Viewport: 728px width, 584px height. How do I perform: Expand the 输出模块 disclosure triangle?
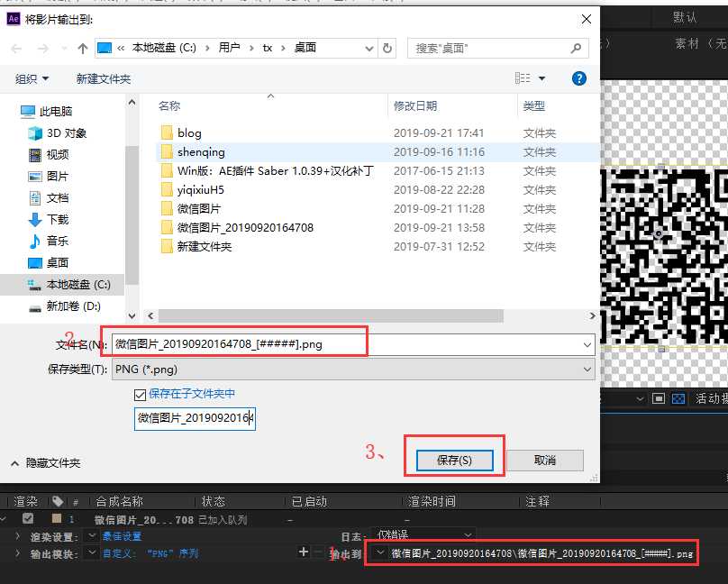18,552
